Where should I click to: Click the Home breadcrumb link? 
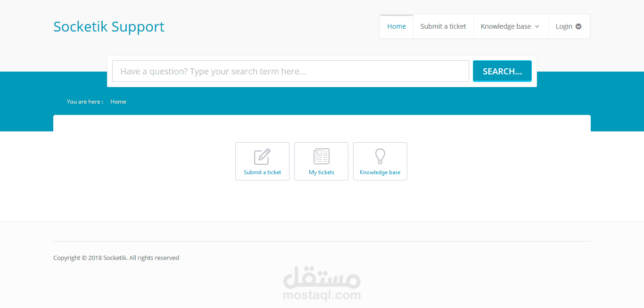point(118,102)
